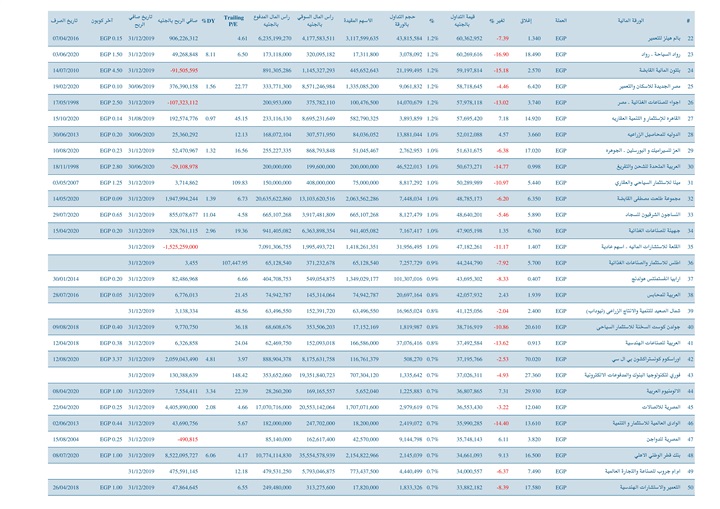Click the change value '1.35'
720x509 pixels.
coord(504,232)
